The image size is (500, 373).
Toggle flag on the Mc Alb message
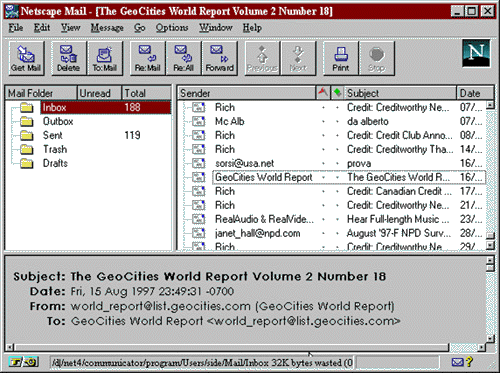coord(323,122)
